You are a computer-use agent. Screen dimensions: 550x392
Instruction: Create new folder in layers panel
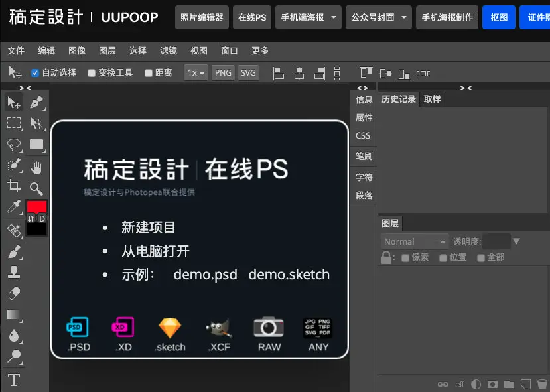tap(509, 384)
